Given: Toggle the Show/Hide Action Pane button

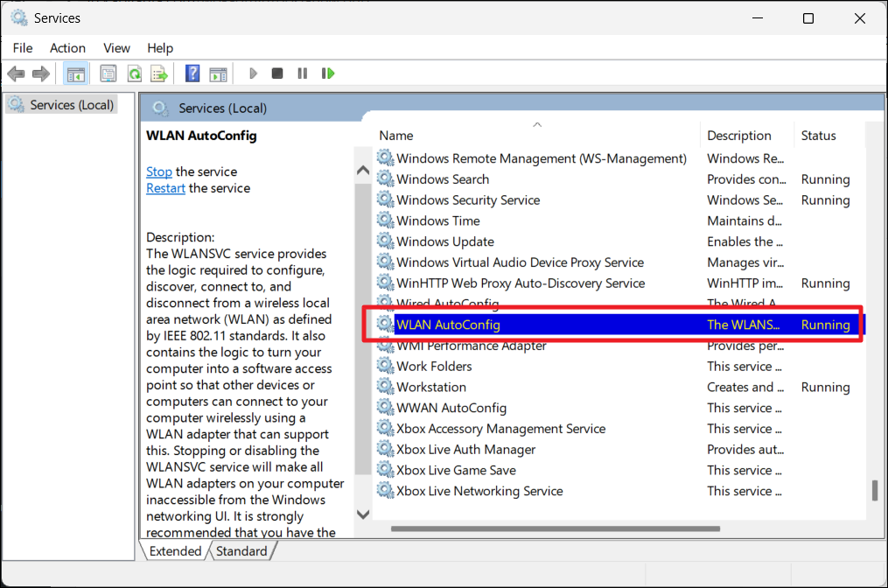Looking at the screenshot, I should (218, 73).
